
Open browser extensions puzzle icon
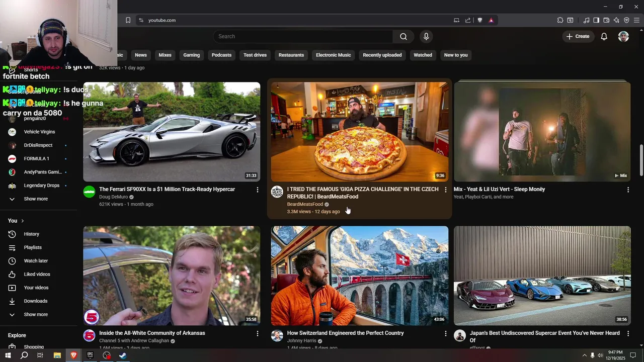560,20
